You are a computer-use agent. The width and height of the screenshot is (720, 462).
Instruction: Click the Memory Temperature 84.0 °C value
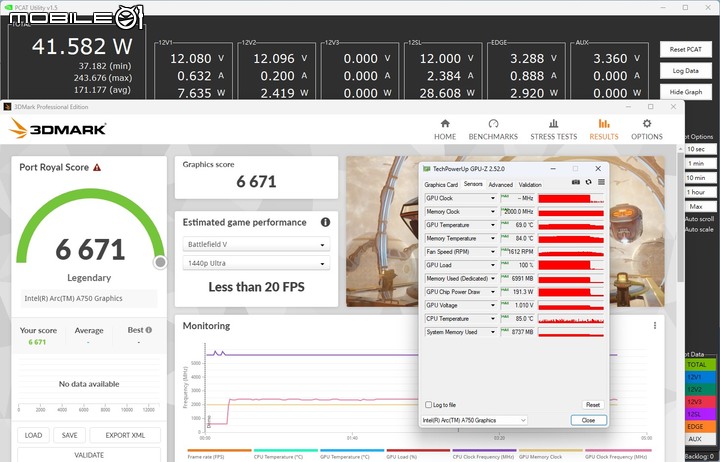[523, 238]
